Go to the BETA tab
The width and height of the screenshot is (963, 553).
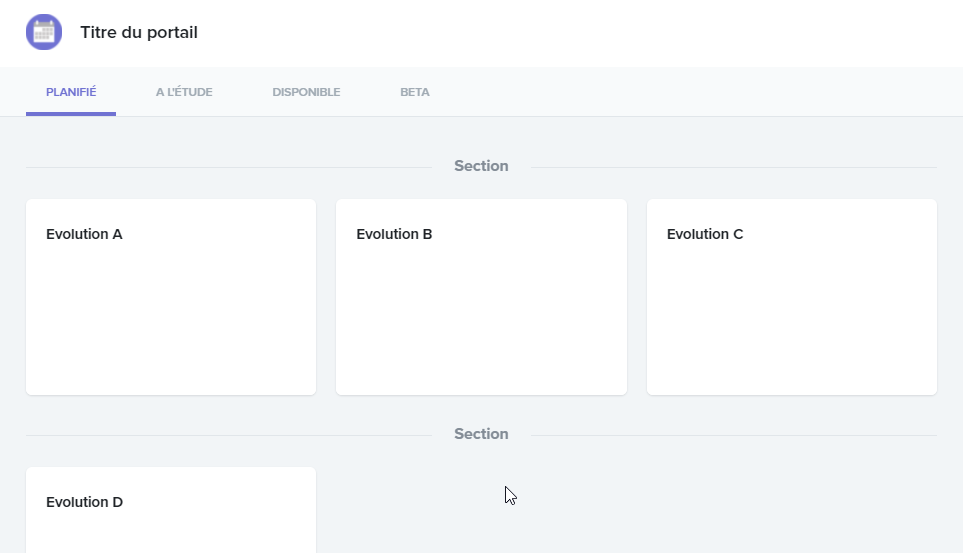(415, 92)
